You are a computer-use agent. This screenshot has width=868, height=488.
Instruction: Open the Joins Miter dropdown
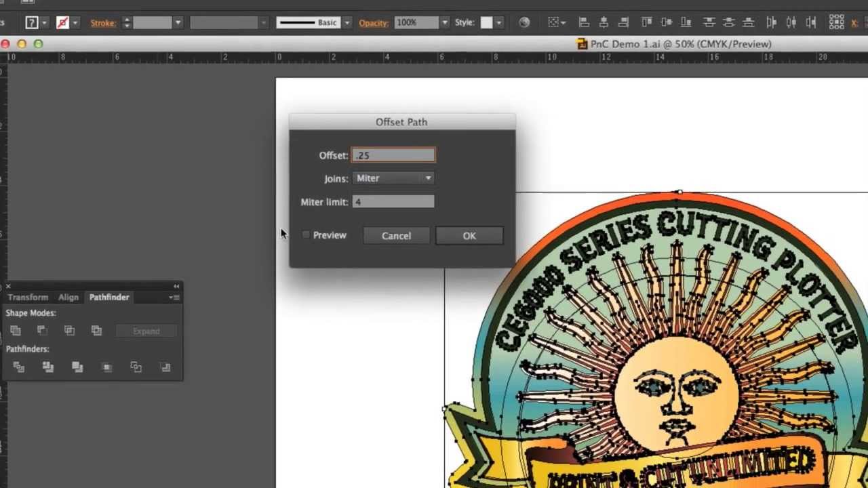(x=393, y=178)
